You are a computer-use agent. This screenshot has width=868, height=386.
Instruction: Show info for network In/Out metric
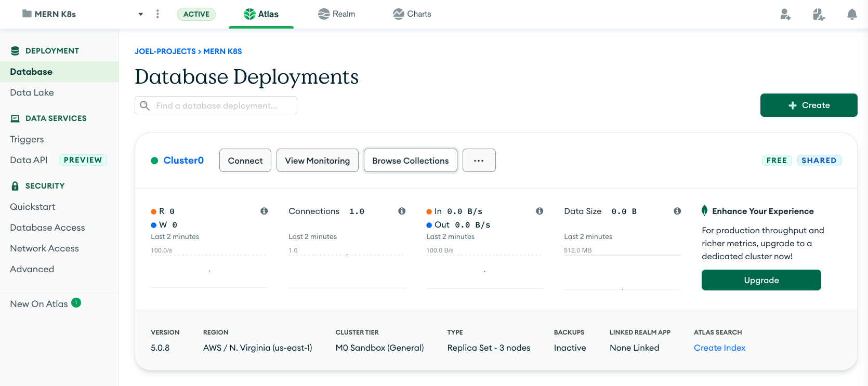coord(540,211)
